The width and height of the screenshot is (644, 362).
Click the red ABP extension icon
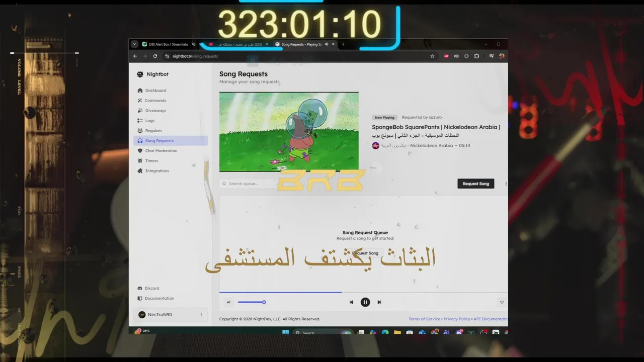pos(446,56)
